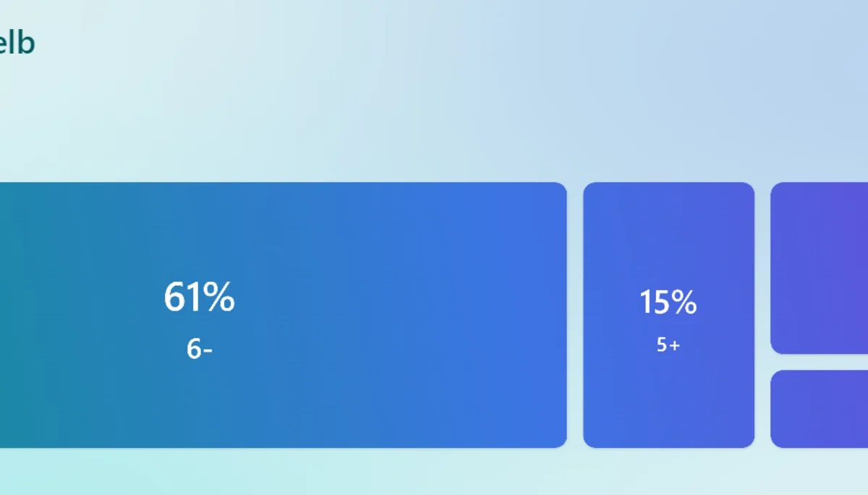868x495 pixels.
Task: Click the gap between the two right-side tiles
Action: (819, 362)
